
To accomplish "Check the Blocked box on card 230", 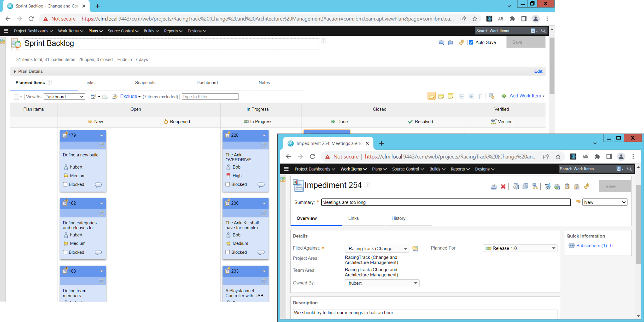I will [x=228, y=252].
